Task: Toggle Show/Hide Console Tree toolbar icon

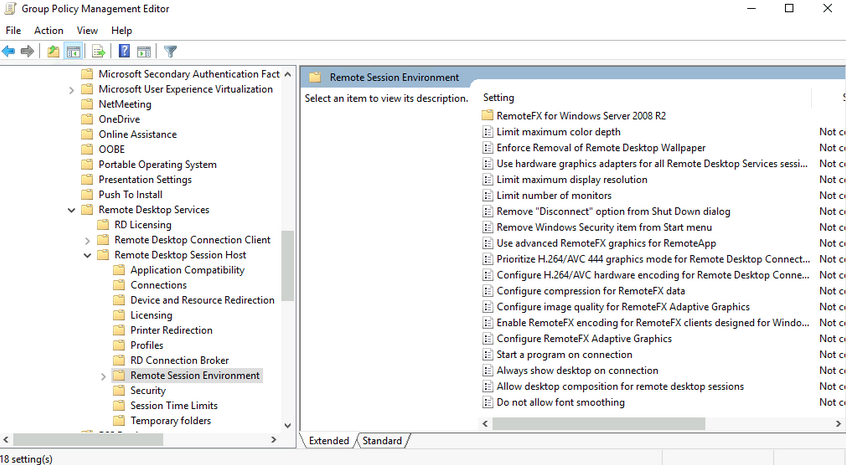Action: [73, 51]
